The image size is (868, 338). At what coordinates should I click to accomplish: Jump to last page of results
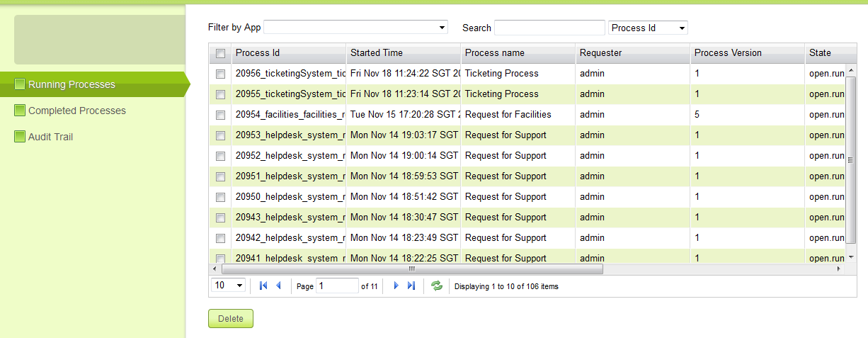pos(411,286)
